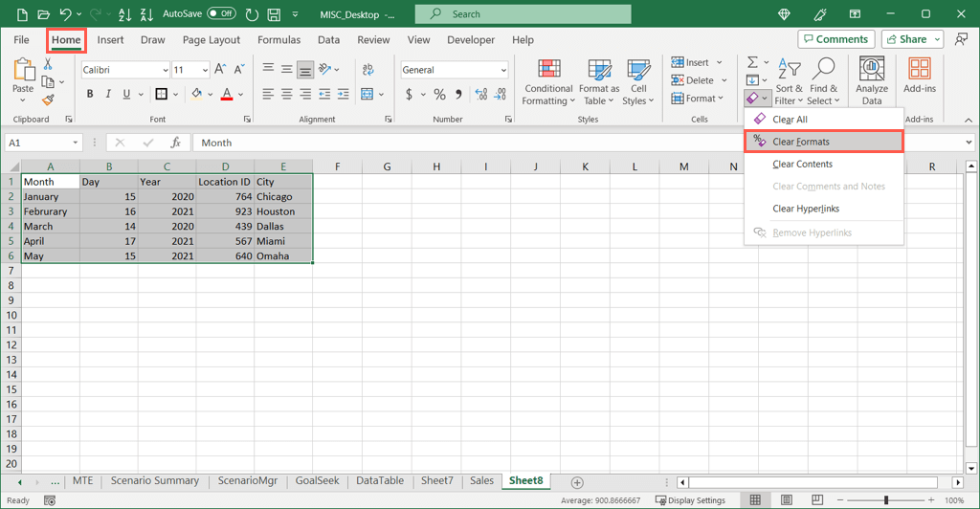This screenshot has width=980, height=509.
Task: Toggle Italic formatting
Action: coord(108,94)
